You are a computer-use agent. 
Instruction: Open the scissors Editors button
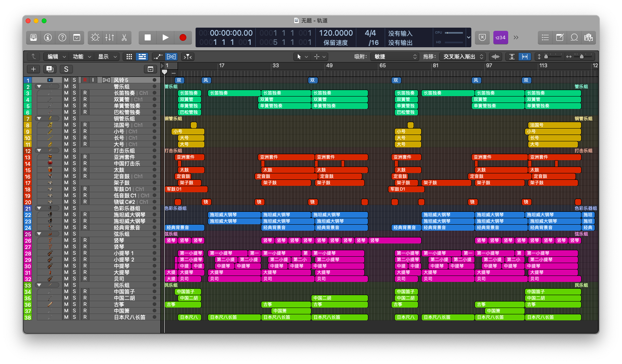pyautogui.click(x=124, y=37)
